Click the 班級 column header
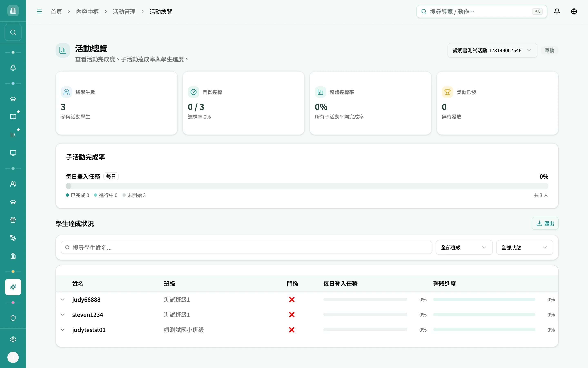588x368 pixels. (x=169, y=284)
